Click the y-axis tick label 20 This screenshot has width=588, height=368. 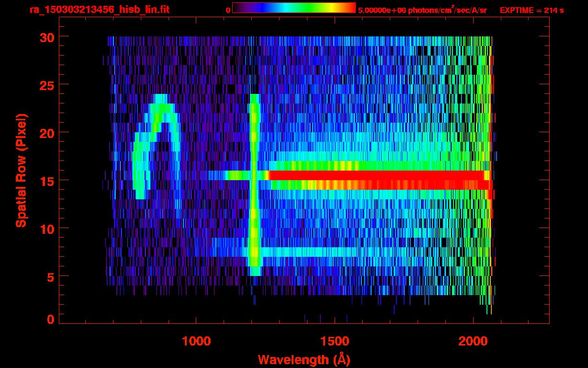click(x=46, y=133)
